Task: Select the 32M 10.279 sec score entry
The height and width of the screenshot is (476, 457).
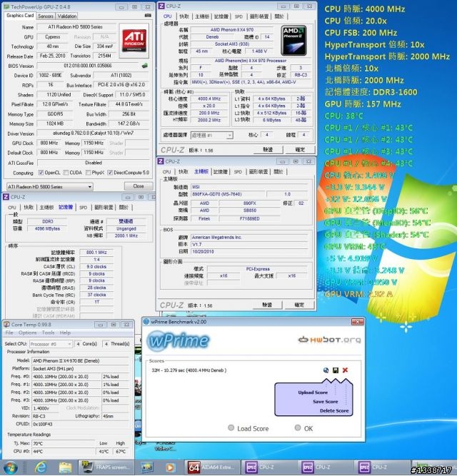Action: (189, 370)
